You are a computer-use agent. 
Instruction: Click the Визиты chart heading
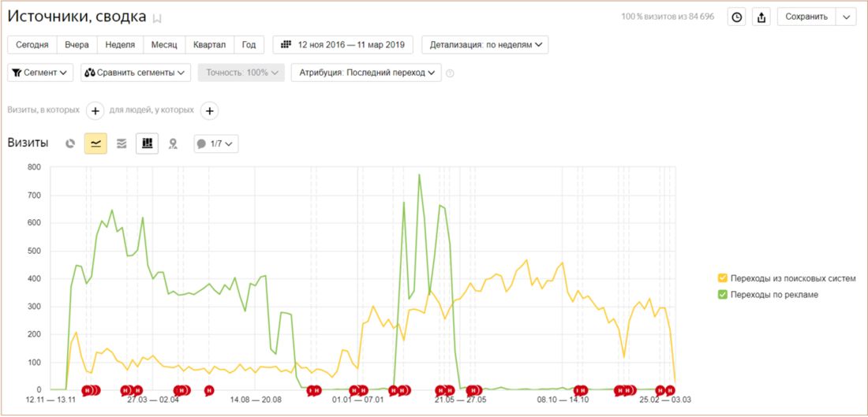(x=28, y=143)
